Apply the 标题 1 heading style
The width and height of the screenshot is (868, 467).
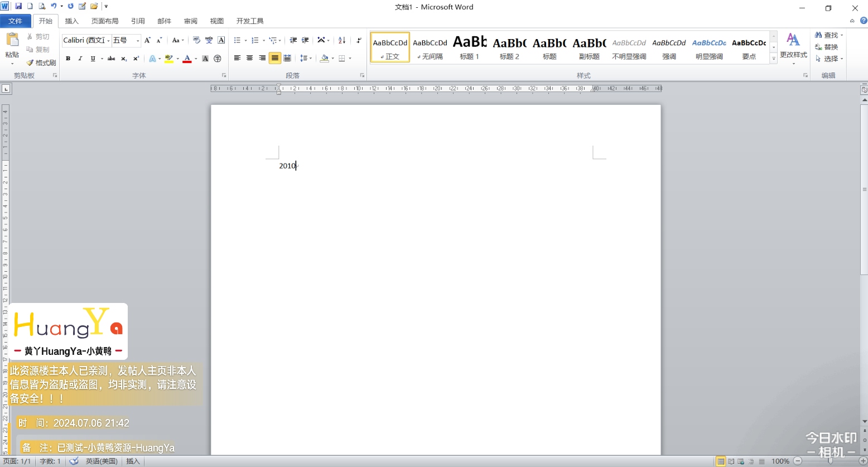pyautogui.click(x=470, y=47)
